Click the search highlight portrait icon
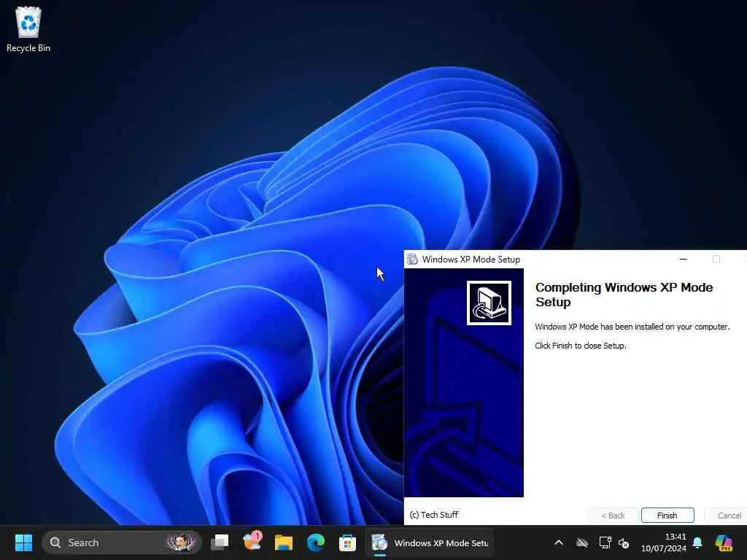The width and height of the screenshot is (747, 560). coord(181,542)
